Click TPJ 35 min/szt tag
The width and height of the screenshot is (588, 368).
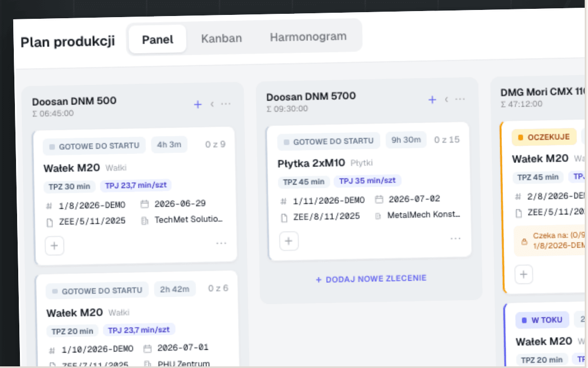tap(368, 181)
